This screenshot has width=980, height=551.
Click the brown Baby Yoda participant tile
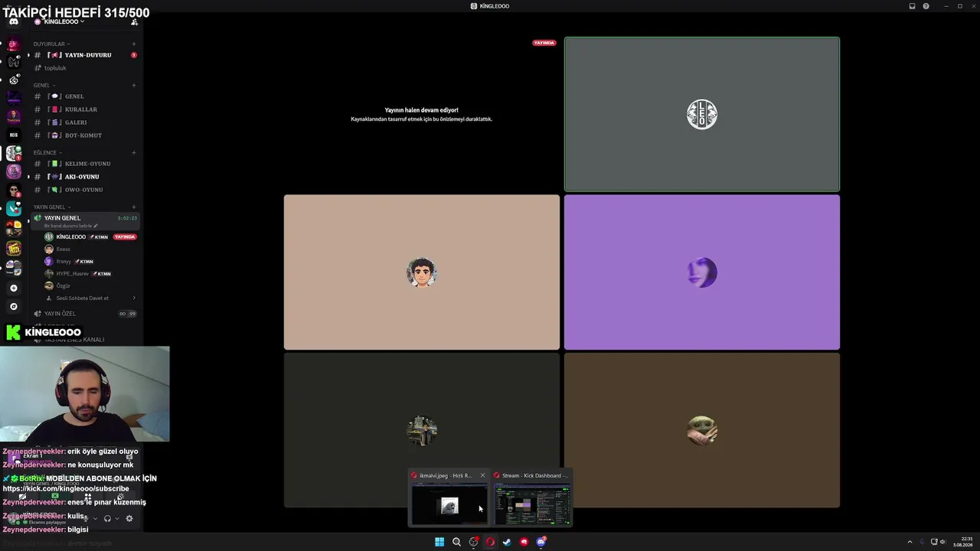coord(701,430)
